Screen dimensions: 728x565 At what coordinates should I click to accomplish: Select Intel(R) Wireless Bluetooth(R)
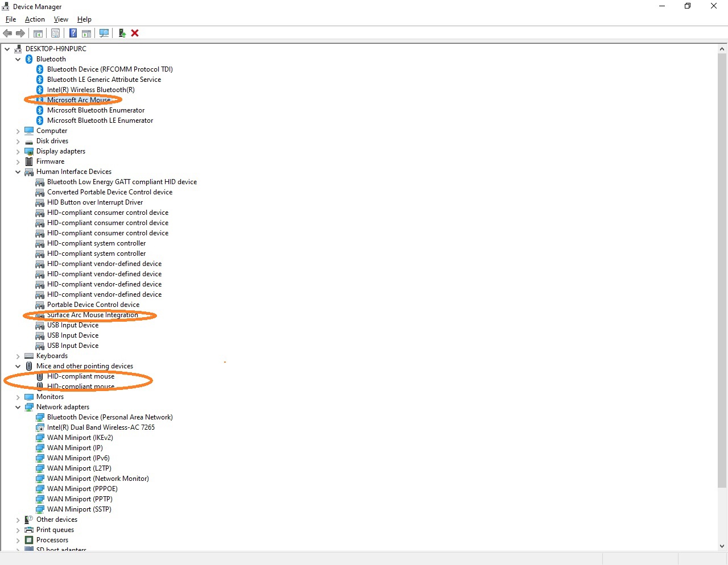pos(91,90)
